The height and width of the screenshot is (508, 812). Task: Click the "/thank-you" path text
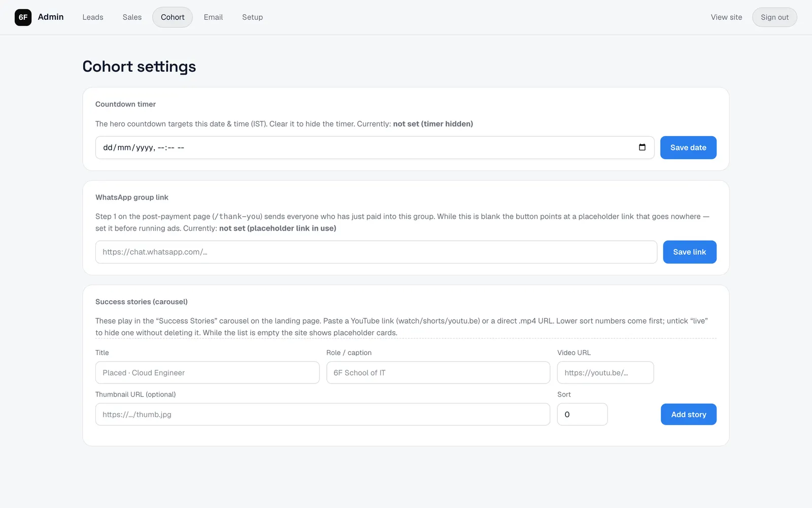pyautogui.click(x=238, y=216)
